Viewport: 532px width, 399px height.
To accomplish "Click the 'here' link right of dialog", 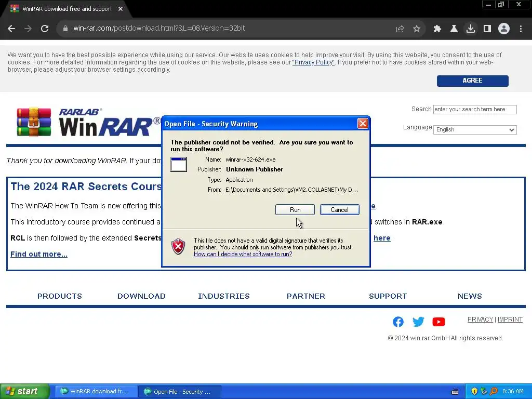I will pyautogui.click(x=382, y=238).
